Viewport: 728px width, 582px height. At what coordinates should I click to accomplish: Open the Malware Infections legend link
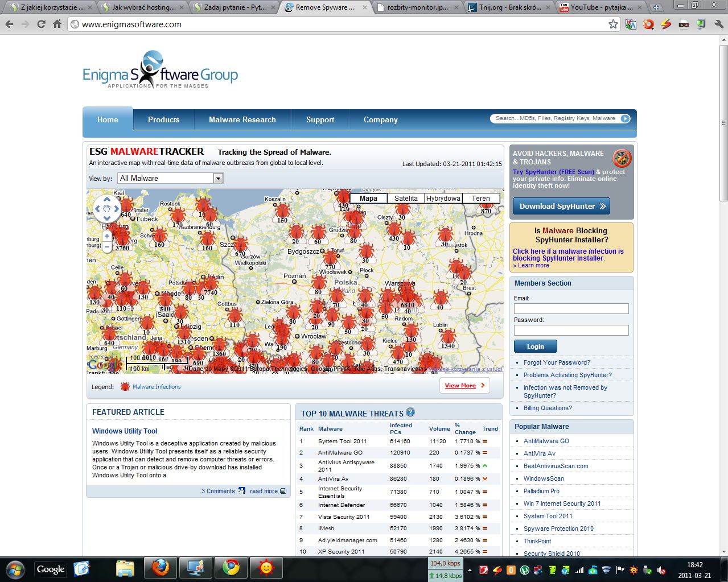(x=157, y=386)
